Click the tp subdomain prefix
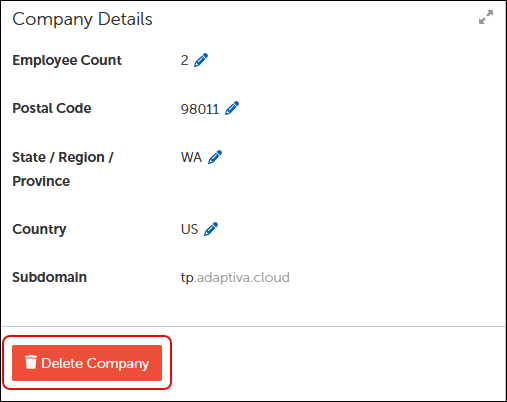 [x=187, y=278]
